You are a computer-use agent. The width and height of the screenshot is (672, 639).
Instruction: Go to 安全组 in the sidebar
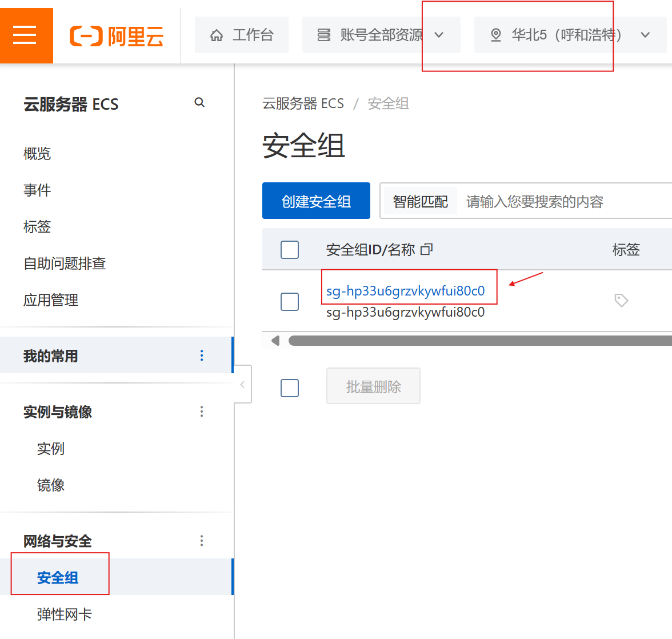[58, 577]
